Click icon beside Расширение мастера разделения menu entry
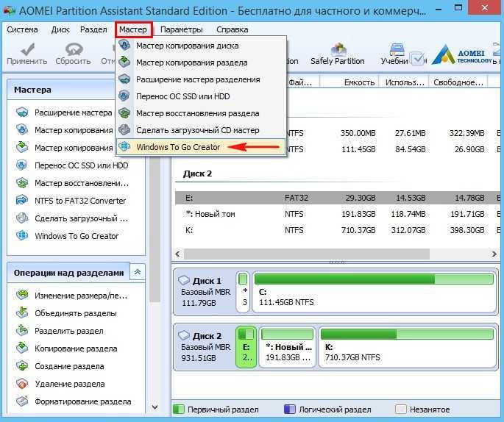 point(124,79)
